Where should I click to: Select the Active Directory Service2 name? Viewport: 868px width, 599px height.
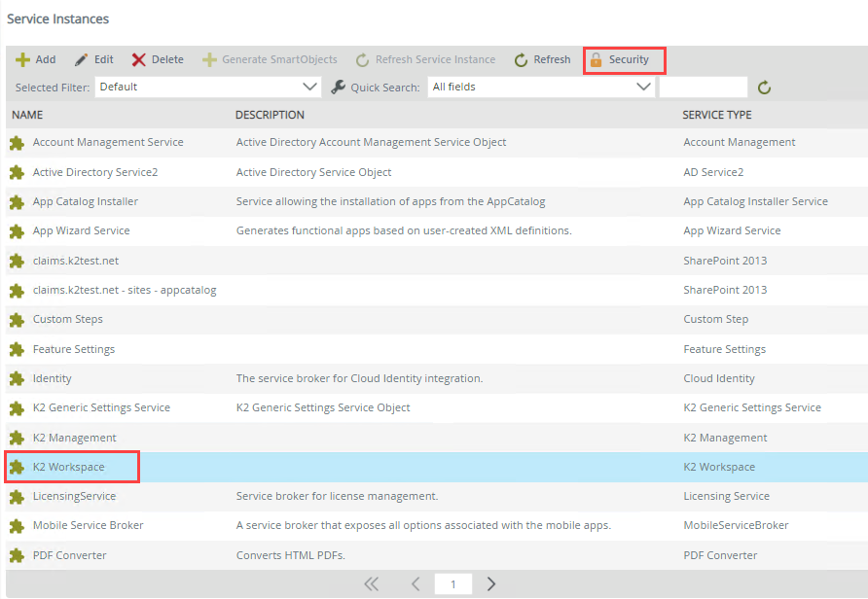95,172
